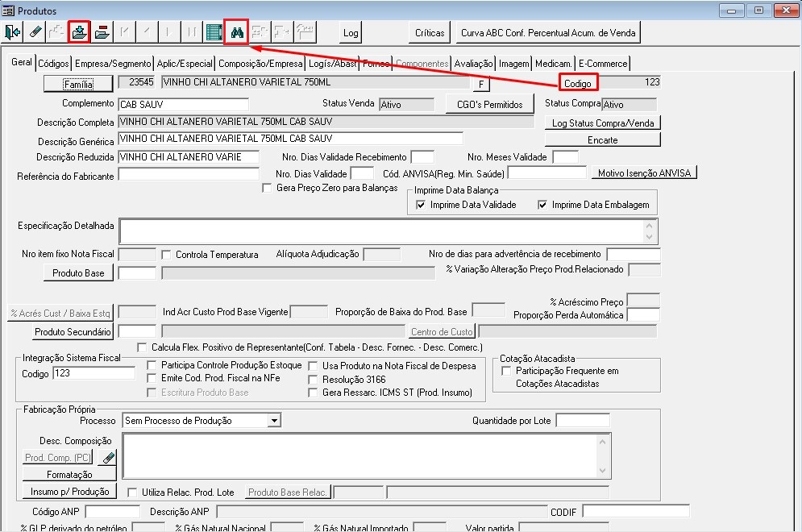This screenshot has height=532, width=802.
Task: Enable Utiliza Relac. Prod. Lote checkbox
Action: [x=132, y=492]
